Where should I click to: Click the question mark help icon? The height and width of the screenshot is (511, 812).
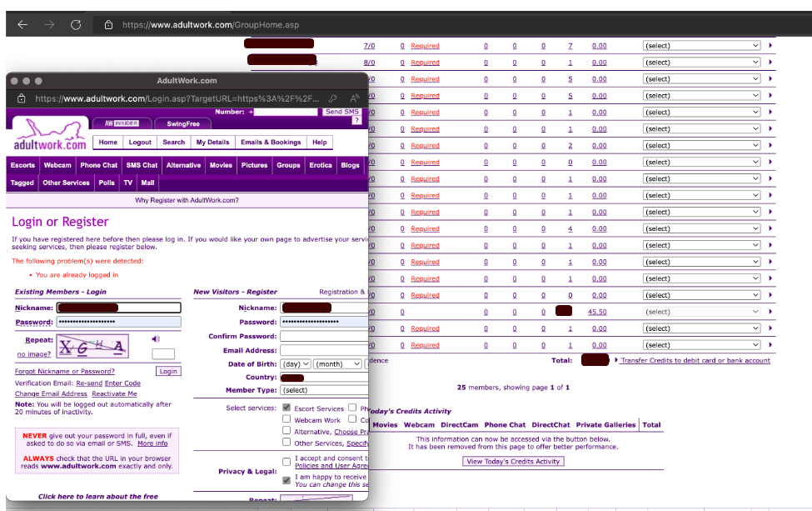point(356,121)
